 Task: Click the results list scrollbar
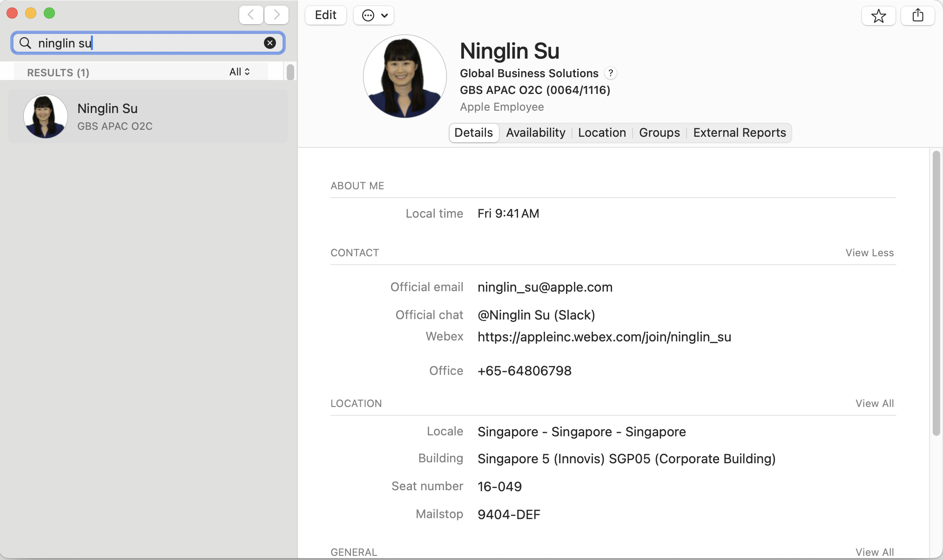[290, 72]
